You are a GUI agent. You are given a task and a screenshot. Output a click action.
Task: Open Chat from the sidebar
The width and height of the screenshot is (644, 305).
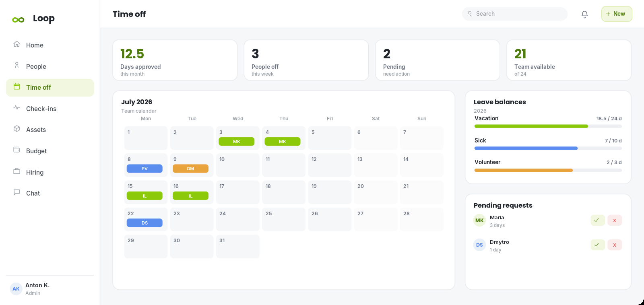pos(50,193)
